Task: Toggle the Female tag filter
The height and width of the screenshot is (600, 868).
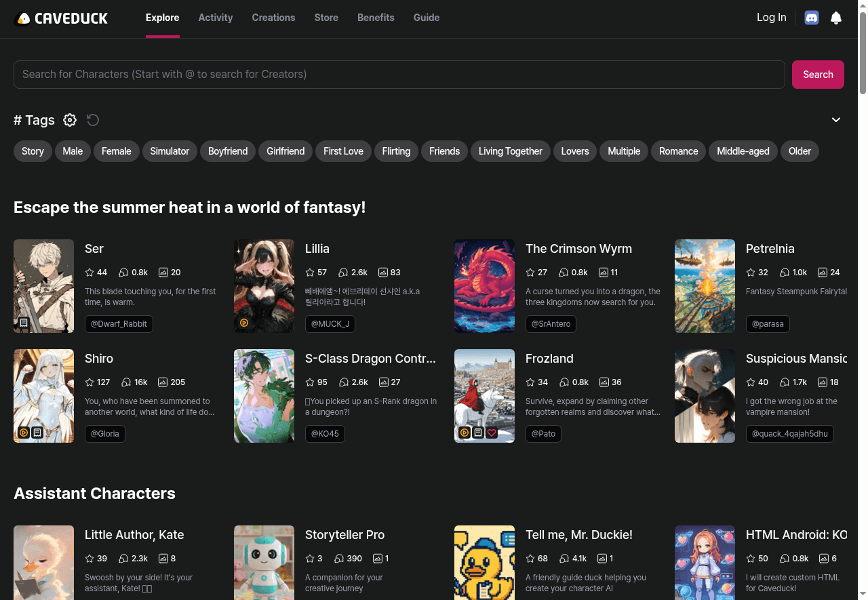Action: (x=116, y=151)
